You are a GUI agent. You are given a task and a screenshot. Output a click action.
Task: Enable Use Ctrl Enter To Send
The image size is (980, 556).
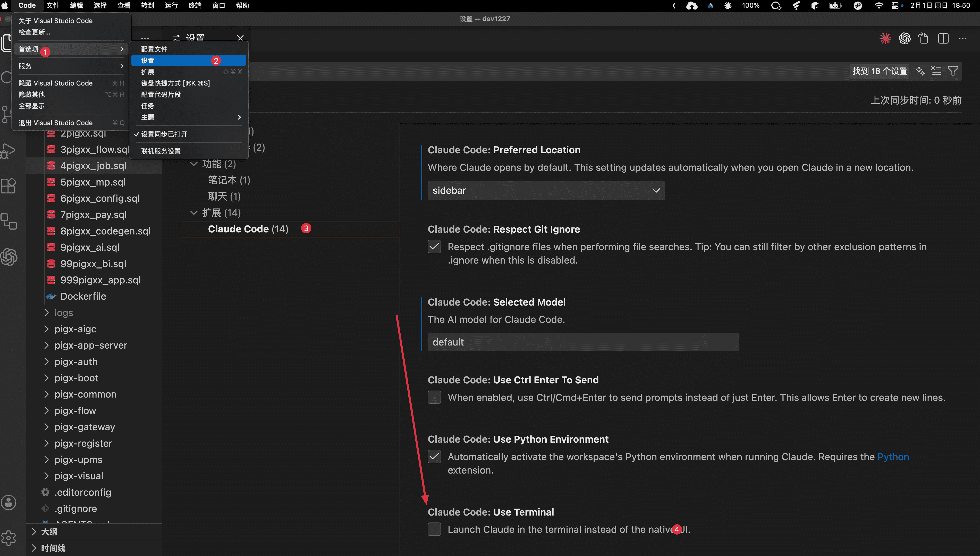434,398
